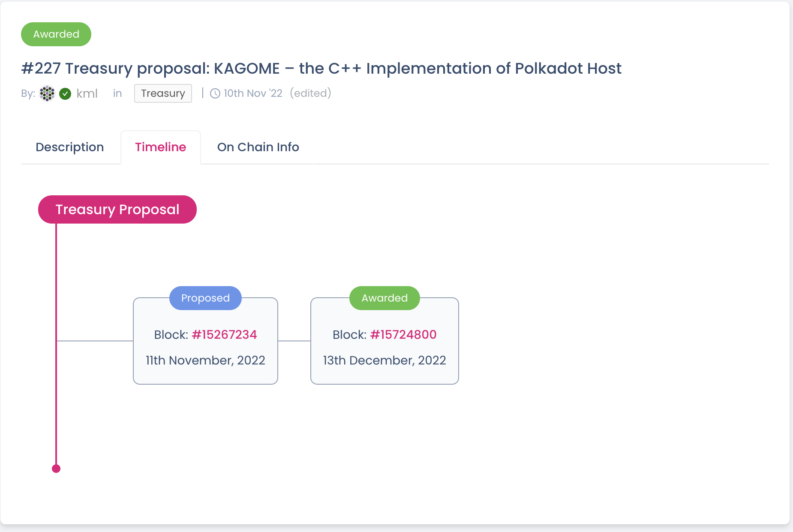This screenshot has width=793, height=532.
Task: Switch to On Chain Info tab
Action: pos(258,147)
